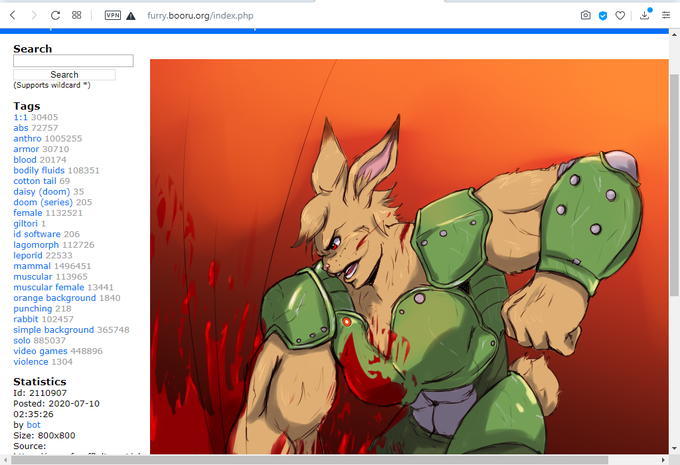The height and width of the screenshot is (465, 680).
Task: Open the violence tag
Action: click(x=31, y=362)
